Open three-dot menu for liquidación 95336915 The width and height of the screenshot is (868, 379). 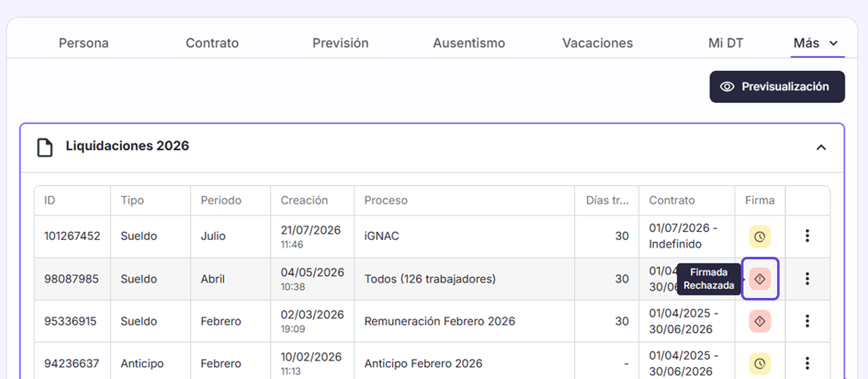click(x=808, y=321)
